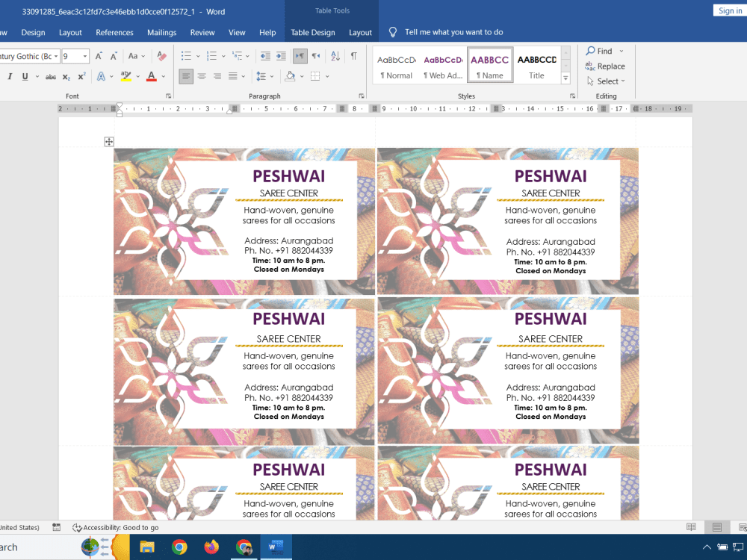Shrink font size button
The height and width of the screenshot is (560, 747).
point(114,56)
